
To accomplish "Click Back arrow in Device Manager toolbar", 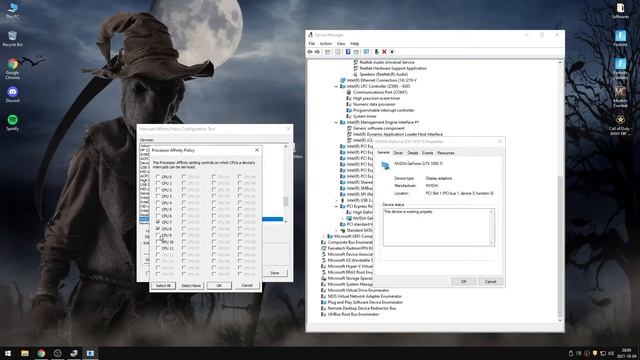I will coord(310,52).
